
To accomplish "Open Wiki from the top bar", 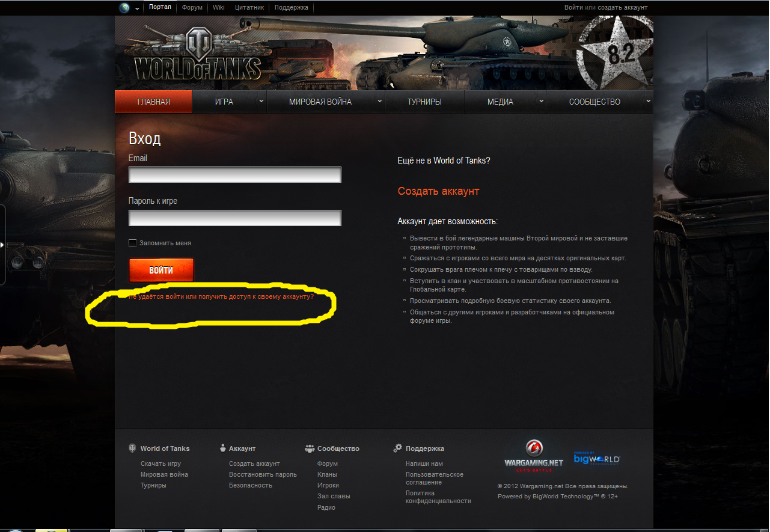I will point(219,7).
